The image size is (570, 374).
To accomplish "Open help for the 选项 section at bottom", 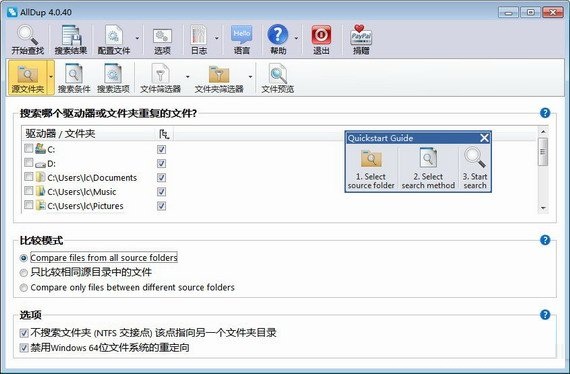I will [545, 314].
